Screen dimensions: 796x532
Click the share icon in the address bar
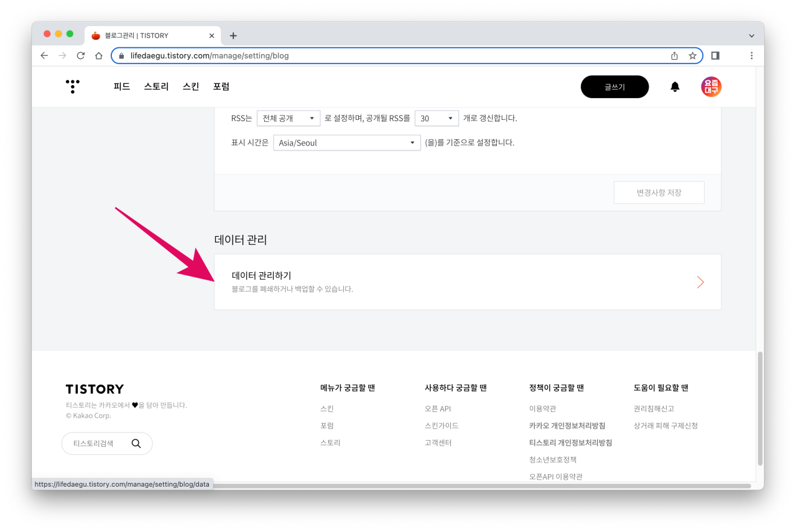pyautogui.click(x=674, y=55)
